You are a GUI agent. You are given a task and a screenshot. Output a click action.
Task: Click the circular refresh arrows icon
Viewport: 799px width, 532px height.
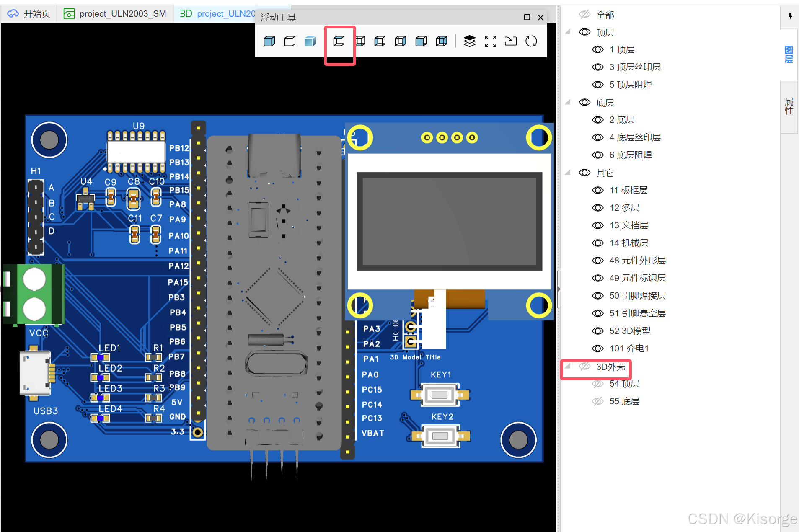pyautogui.click(x=531, y=41)
